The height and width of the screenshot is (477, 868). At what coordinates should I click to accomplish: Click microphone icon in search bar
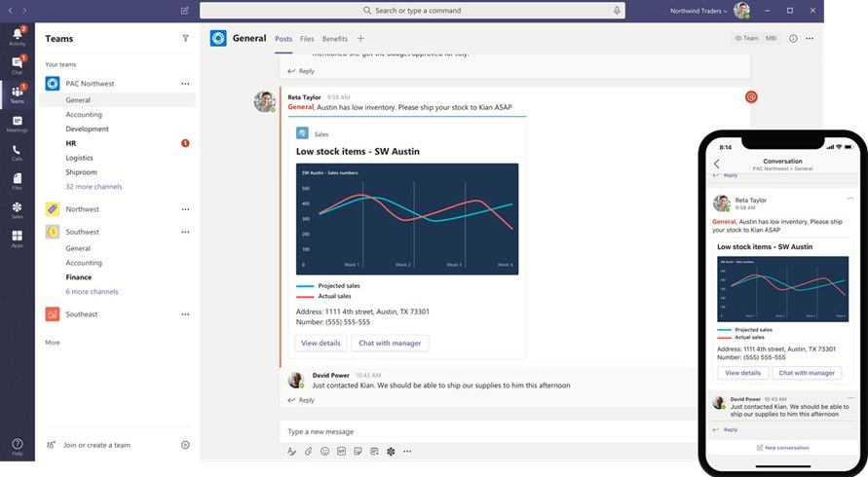(617, 10)
